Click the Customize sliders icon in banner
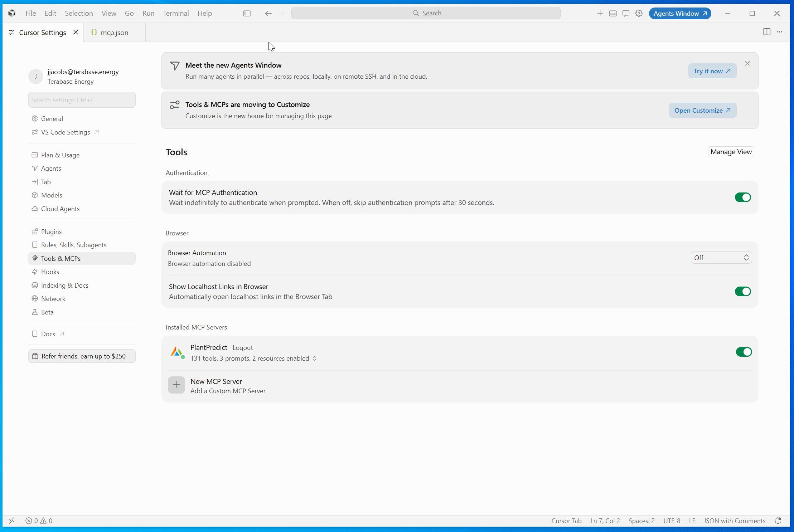The image size is (794, 532). click(174, 105)
